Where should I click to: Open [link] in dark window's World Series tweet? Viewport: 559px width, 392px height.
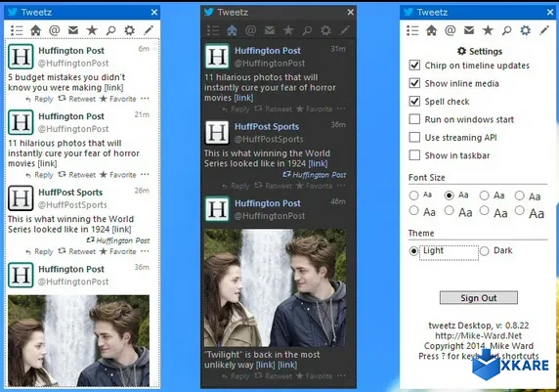[x=318, y=163]
